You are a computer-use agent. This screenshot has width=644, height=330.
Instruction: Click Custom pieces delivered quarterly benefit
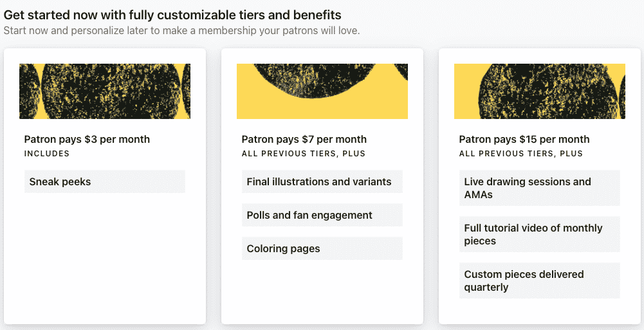point(540,280)
